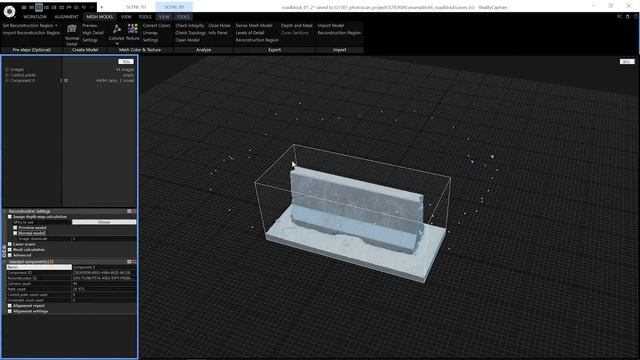The width and height of the screenshot is (640, 360).
Task: Click High Detail under Create Model
Action: point(93,33)
